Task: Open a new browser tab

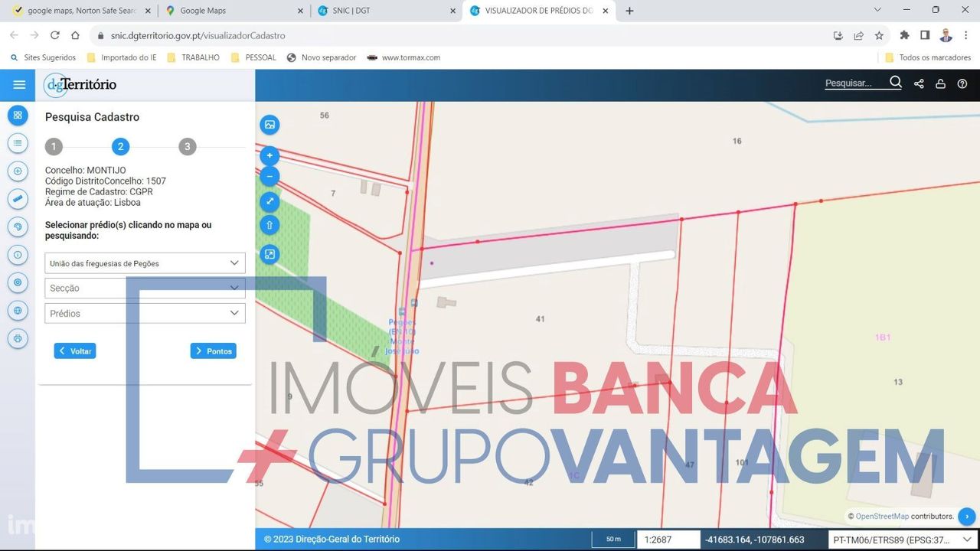Action: click(x=629, y=11)
